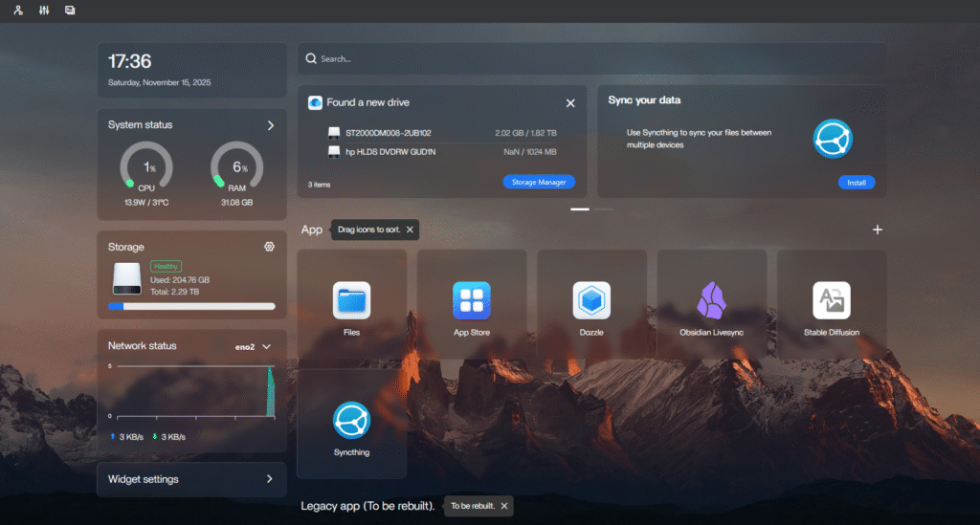
Task: Switch to second carousel page indicator
Action: [603, 208]
